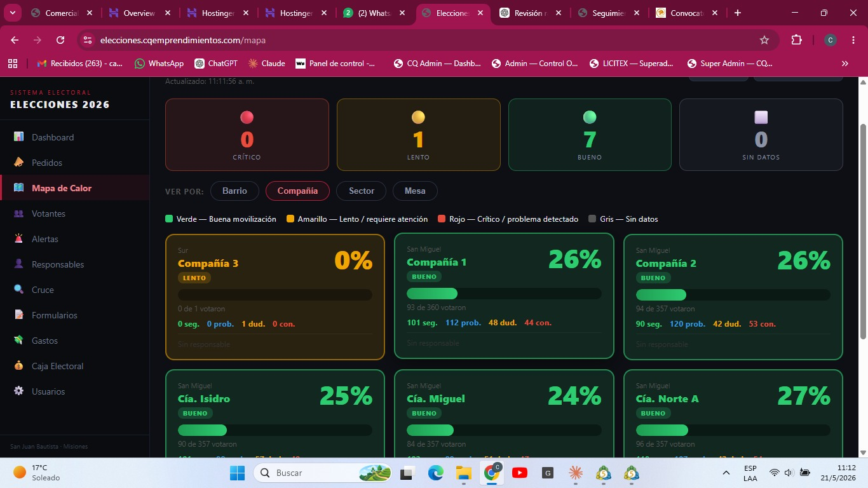Click the taskbar Buscar search box
The height and width of the screenshot is (488, 868).
(324, 473)
